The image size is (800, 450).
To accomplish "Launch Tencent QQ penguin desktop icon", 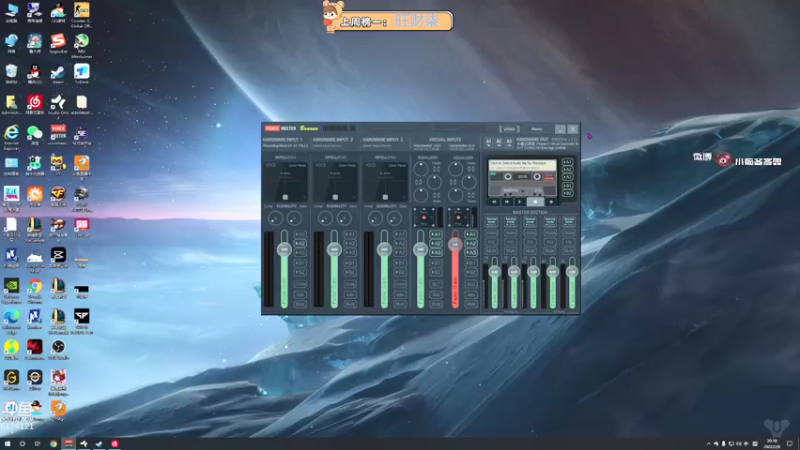I will click(34, 72).
